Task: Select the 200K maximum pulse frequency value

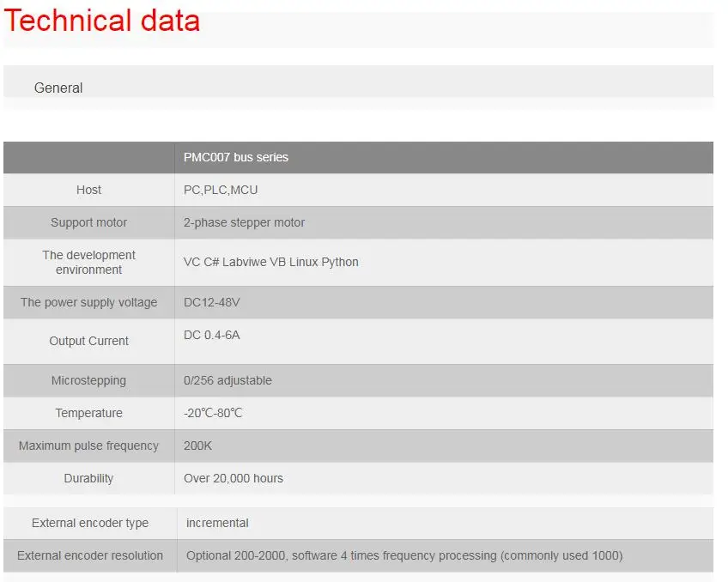Action: click(197, 446)
